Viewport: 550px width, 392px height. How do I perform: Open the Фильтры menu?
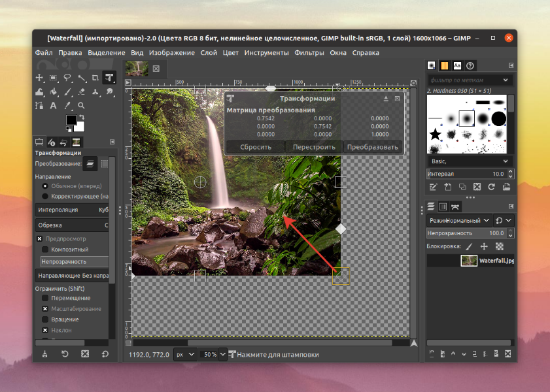click(x=309, y=52)
